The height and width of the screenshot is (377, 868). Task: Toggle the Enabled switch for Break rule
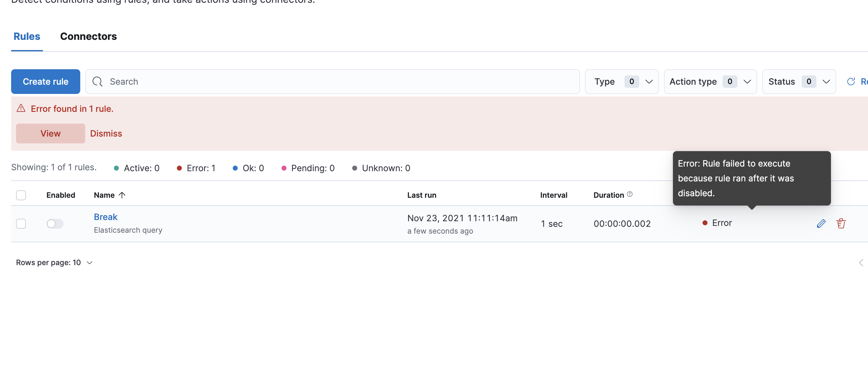55,223
